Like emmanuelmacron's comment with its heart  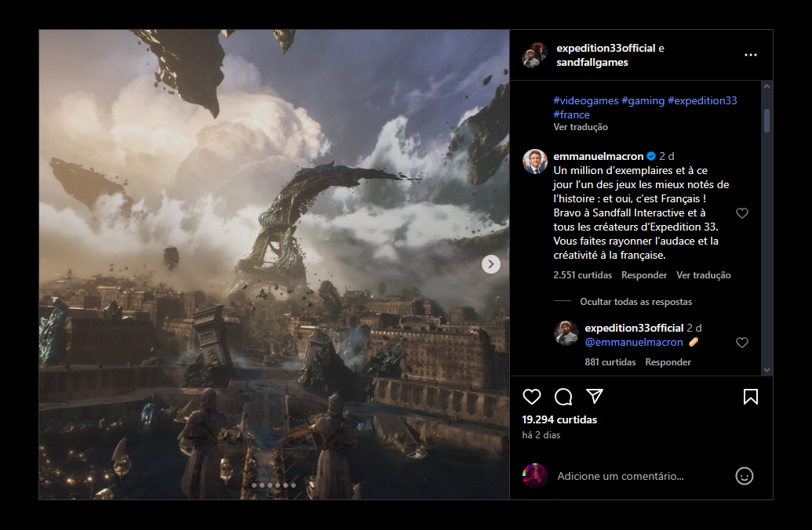coord(742,213)
